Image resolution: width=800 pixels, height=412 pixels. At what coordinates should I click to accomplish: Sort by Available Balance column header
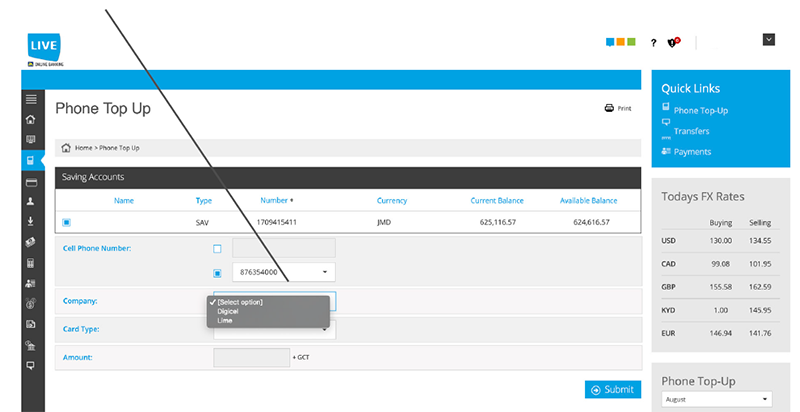tap(589, 201)
